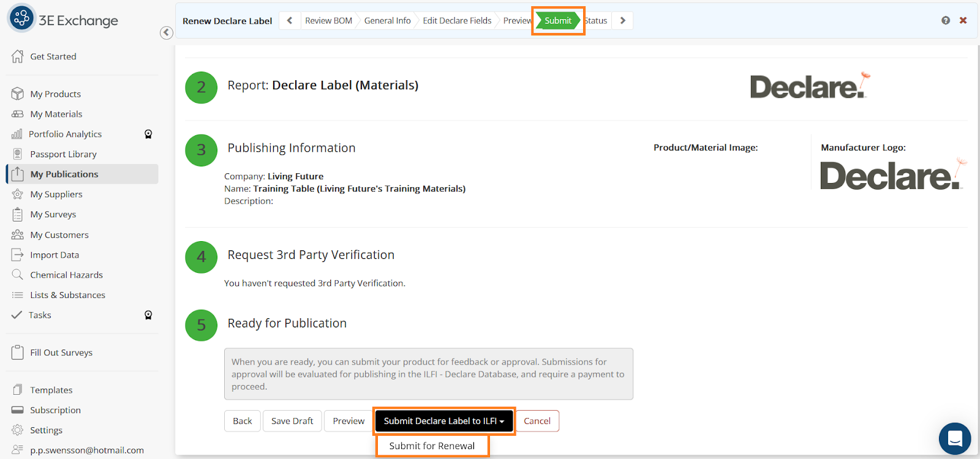This screenshot has height=459, width=980.
Task: Open Subscription page
Action: [x=55, y=410]
